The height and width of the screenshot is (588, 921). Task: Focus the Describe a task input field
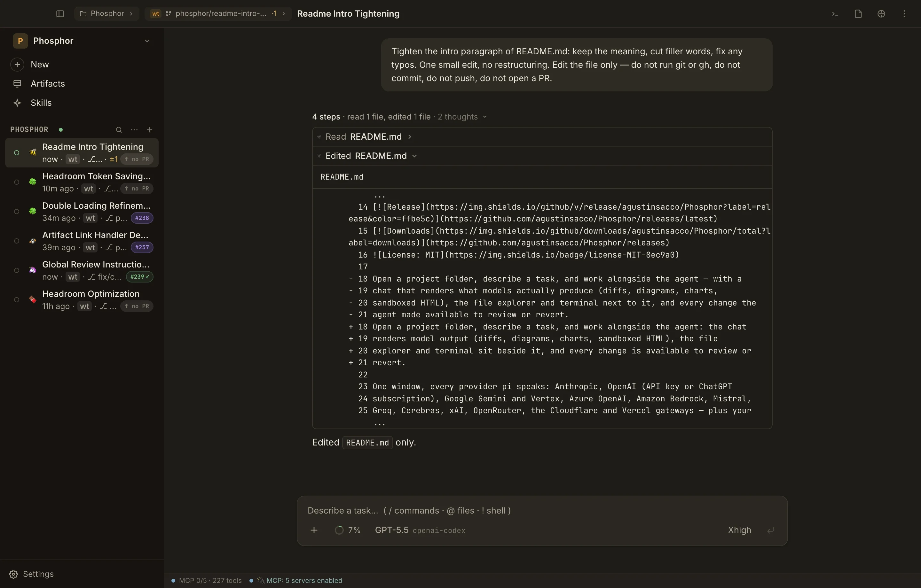pyautogui.click(x=542, y=510)
